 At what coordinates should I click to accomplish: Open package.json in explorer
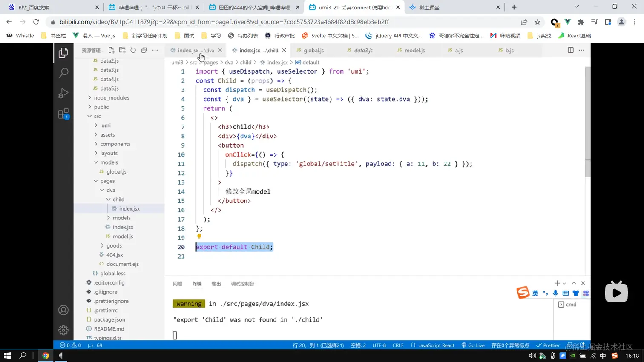109,319
